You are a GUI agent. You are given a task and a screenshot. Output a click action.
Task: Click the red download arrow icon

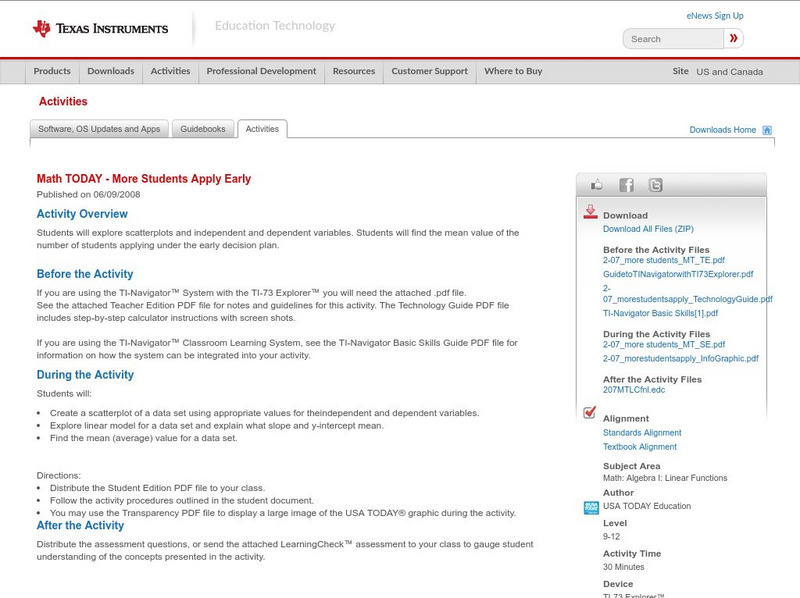click(x=590, y=212)
